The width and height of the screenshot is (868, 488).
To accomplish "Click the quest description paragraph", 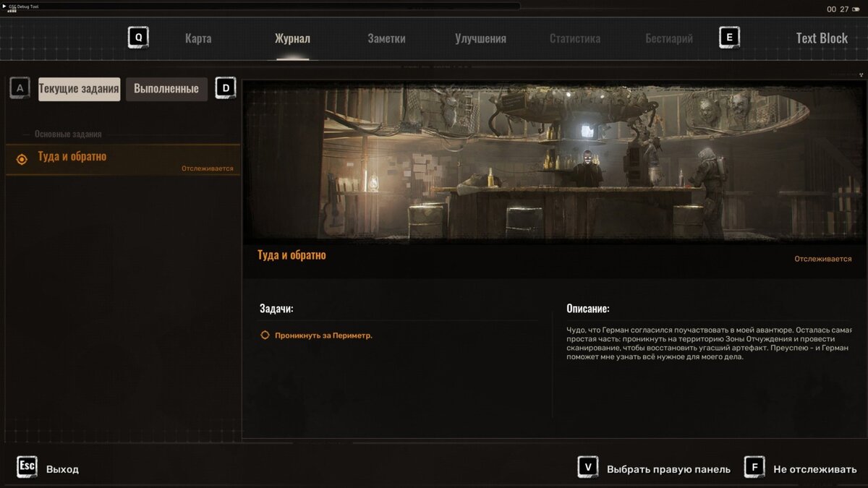I will (709, 343).
